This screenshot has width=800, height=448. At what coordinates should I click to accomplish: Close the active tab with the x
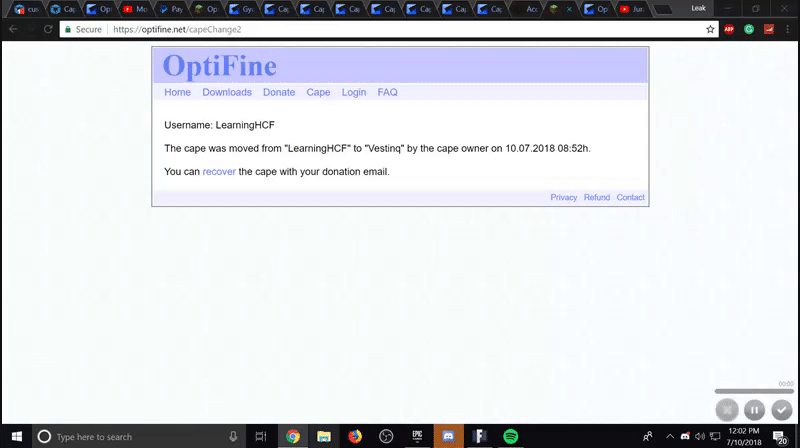click(x=569, y=9)
